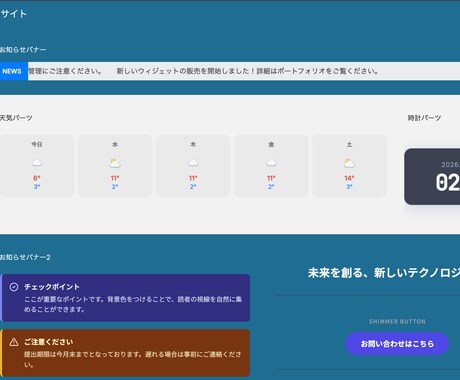460x380 pixels.
Task: Select the 今日 weather card
Action: tap(37, 165)
